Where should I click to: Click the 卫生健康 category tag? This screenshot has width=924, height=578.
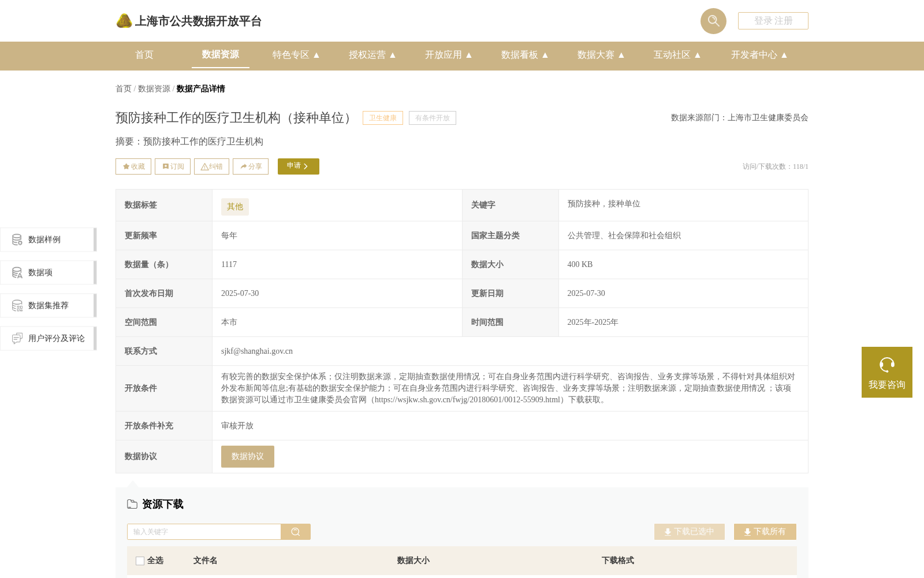(x=383, y=118)
